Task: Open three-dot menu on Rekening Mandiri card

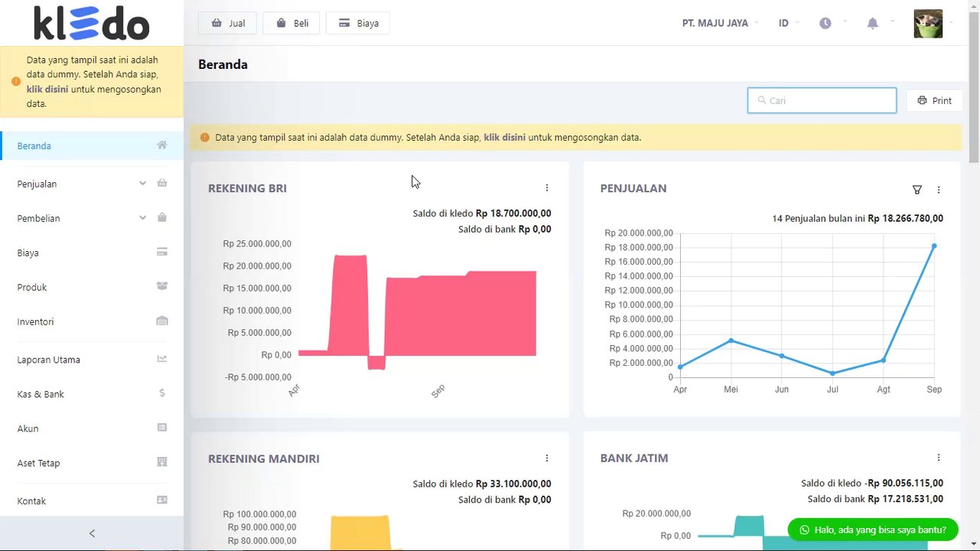Action: (546, 458)
